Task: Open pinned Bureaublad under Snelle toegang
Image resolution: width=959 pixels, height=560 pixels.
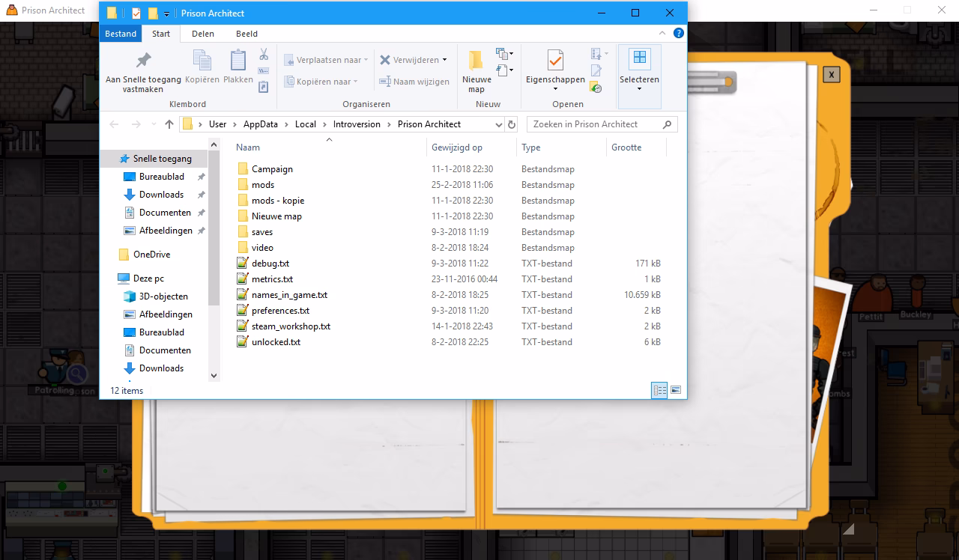Action: [x=161, y=177]
